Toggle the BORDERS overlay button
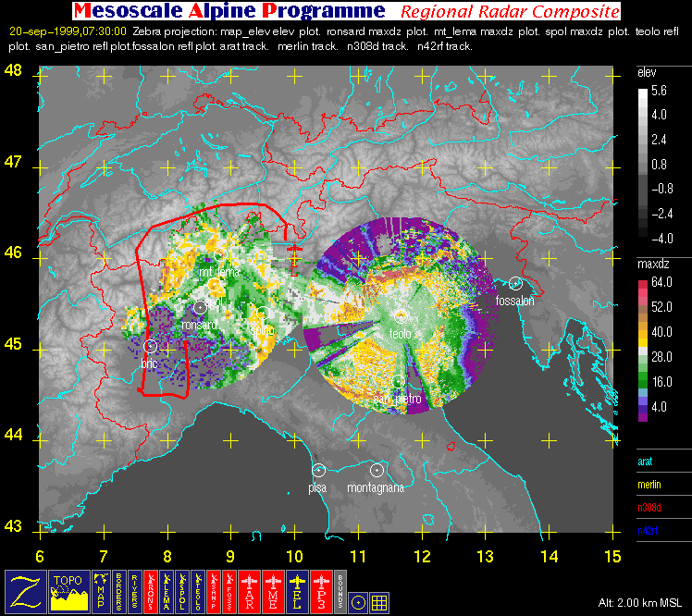 [119, 592]
